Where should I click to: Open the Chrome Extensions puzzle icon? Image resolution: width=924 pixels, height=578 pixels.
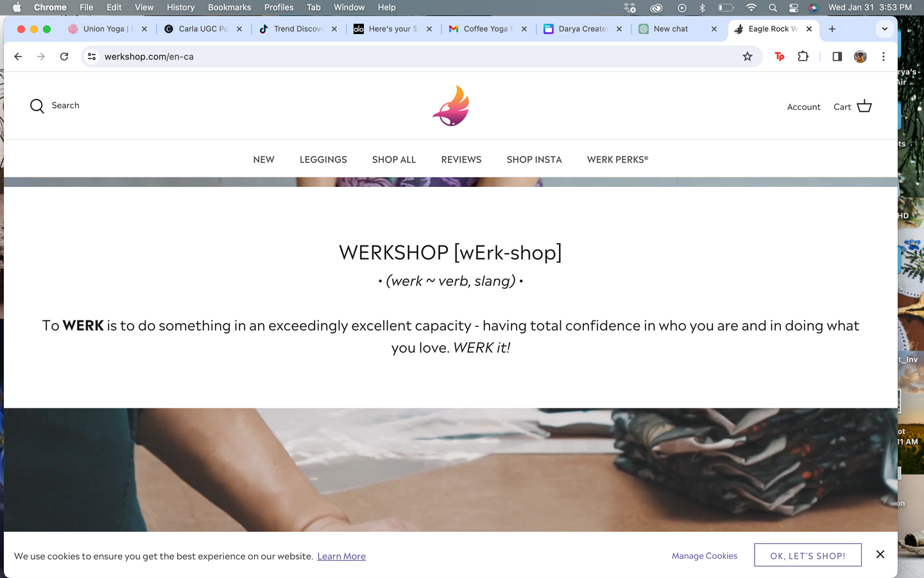click(x=803, y=57)
